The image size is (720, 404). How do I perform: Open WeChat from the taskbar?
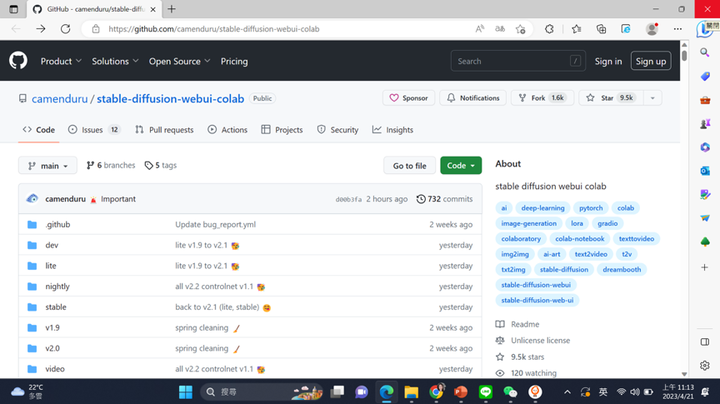[510, 392]
